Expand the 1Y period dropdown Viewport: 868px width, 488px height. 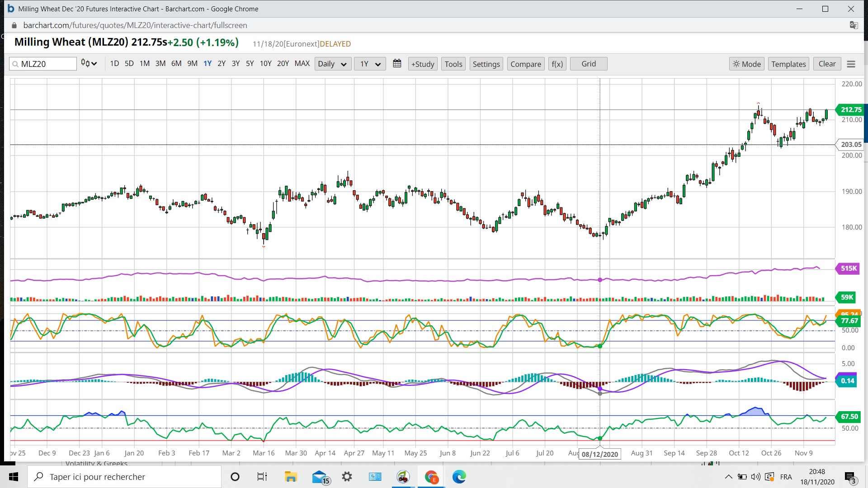coord(370,64)
